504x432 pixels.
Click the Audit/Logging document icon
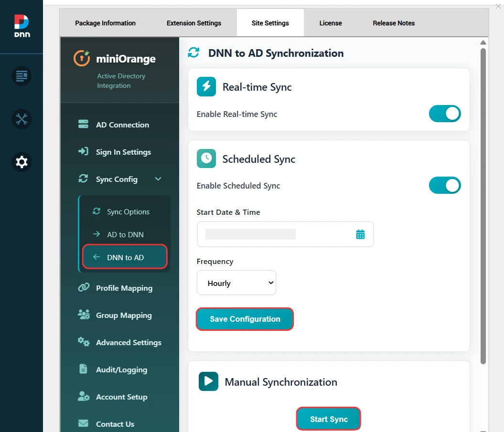pyautogui.click(x=83, y=369)
